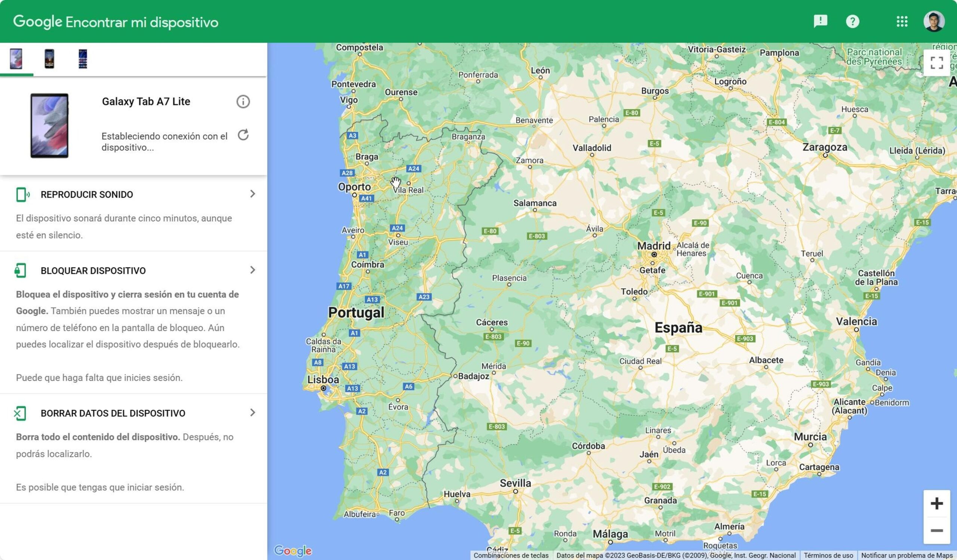Click the play sound phone icon
The height and width of the screenshot is (560, 957).
(23, 194)
